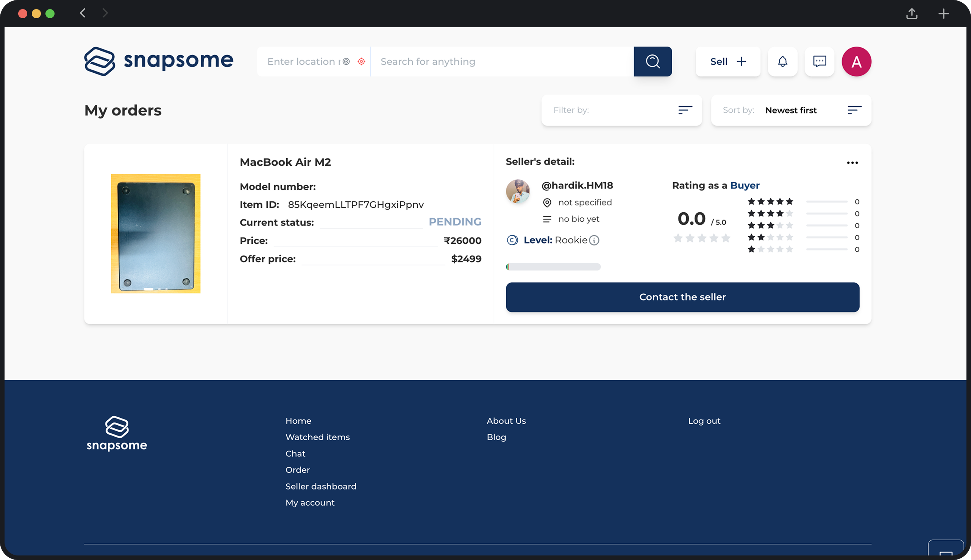Click the browser back arrow
Viewport: 971px width, 560px height.
pyautogui.click(x=83, y=13)
